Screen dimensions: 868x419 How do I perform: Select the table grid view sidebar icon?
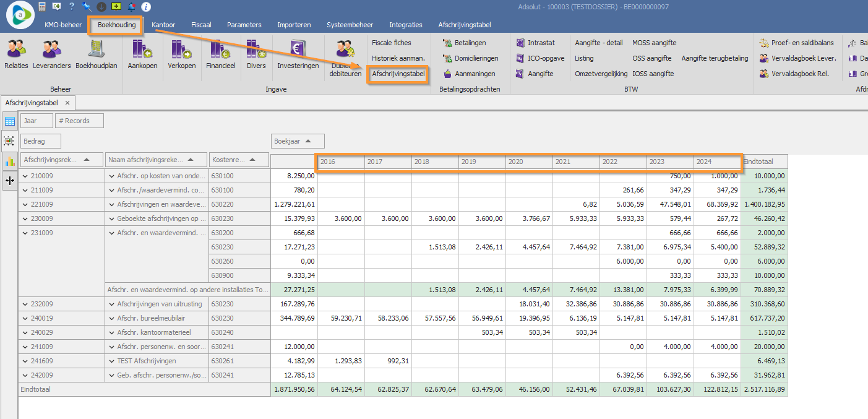[x=9, y=121]
